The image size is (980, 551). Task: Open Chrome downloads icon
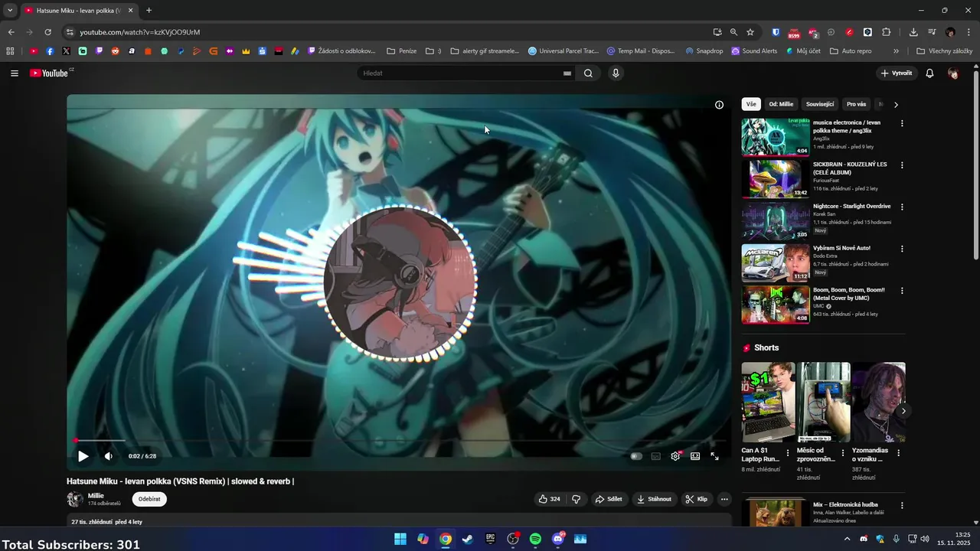913,32
